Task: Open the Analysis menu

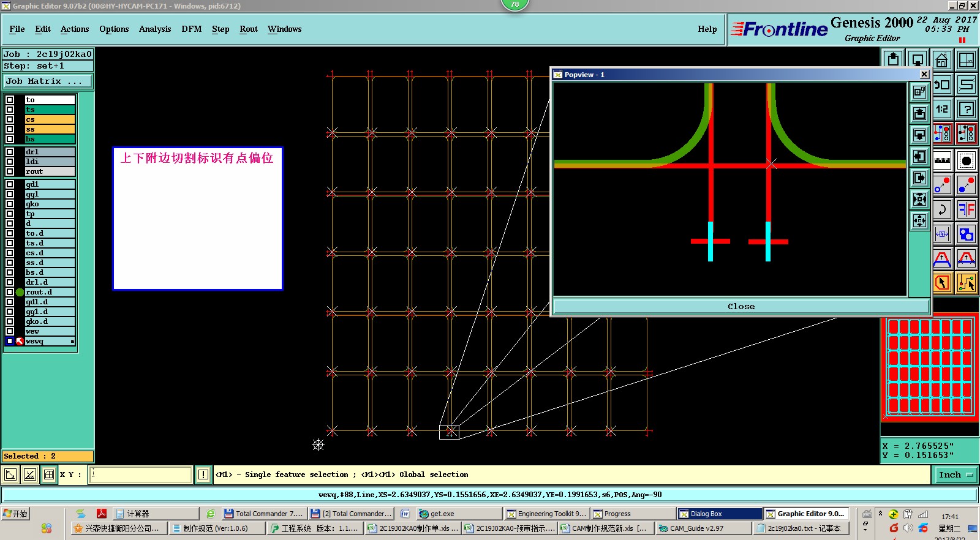Action: pyautogui.click(x=155, y=29)
